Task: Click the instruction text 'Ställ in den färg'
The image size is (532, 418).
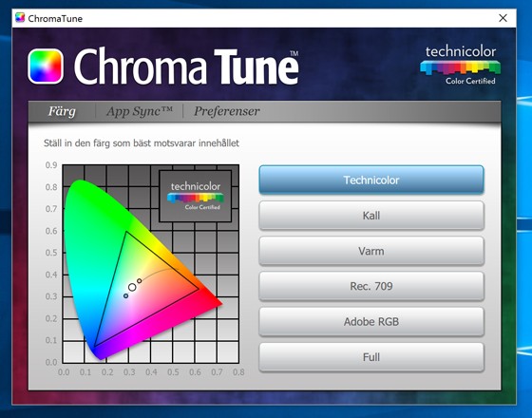Action: tap(142, 143)
